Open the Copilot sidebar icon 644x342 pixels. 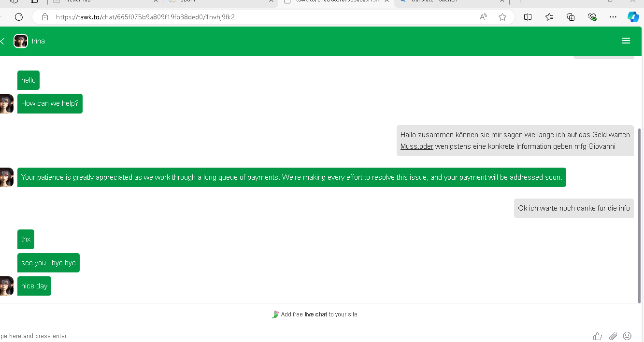tap(633, 17)
